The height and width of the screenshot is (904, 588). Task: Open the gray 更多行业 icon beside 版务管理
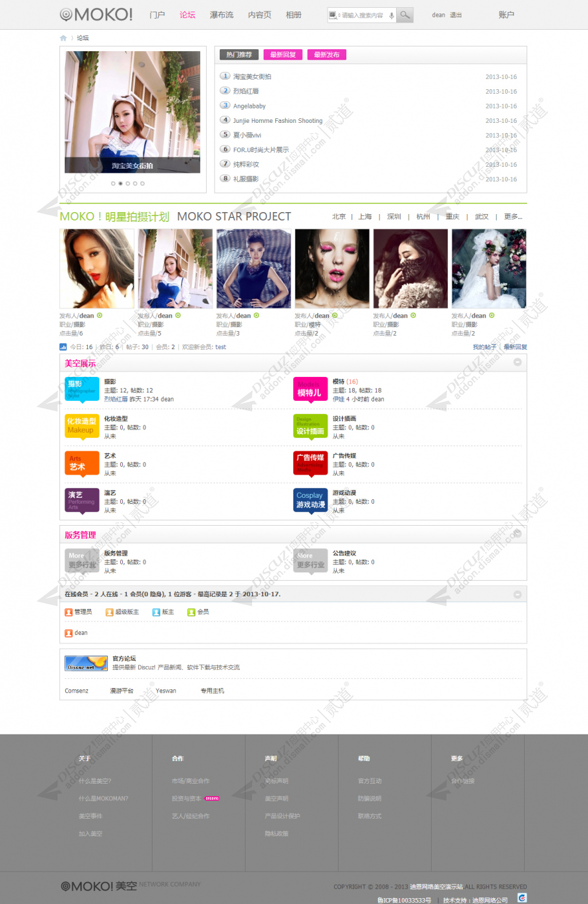pyautogui.click(x=81, y=561)
